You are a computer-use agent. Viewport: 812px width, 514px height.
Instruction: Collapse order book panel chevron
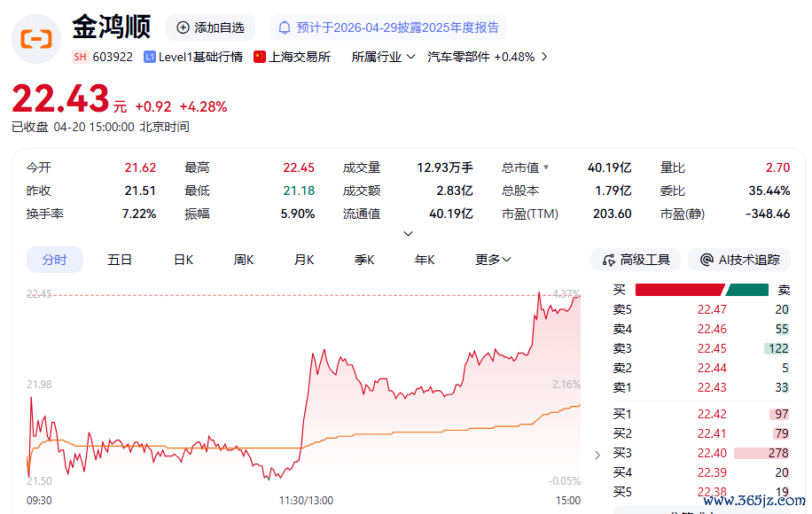(597, 455)
